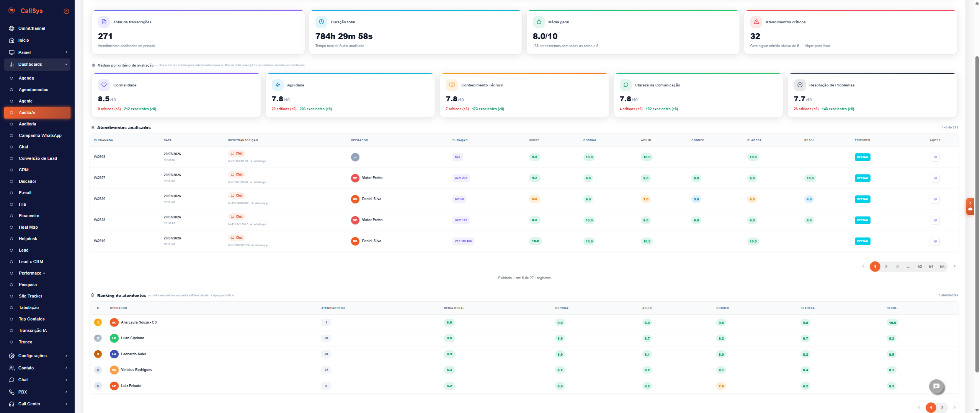Click orange 6.0 score badge for #42930
Screen dimensions: 980x413
point(534,199)
